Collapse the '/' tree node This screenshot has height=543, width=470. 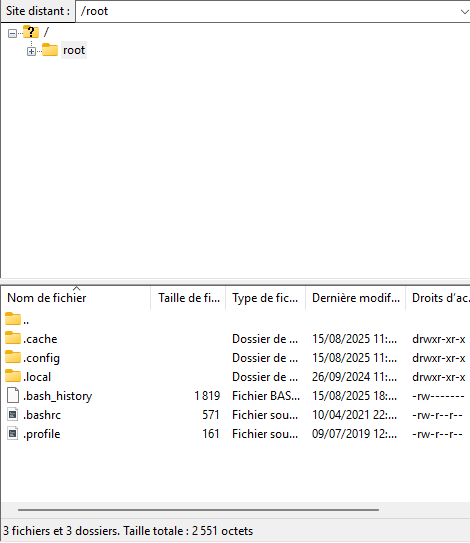[x=12, y=33]
